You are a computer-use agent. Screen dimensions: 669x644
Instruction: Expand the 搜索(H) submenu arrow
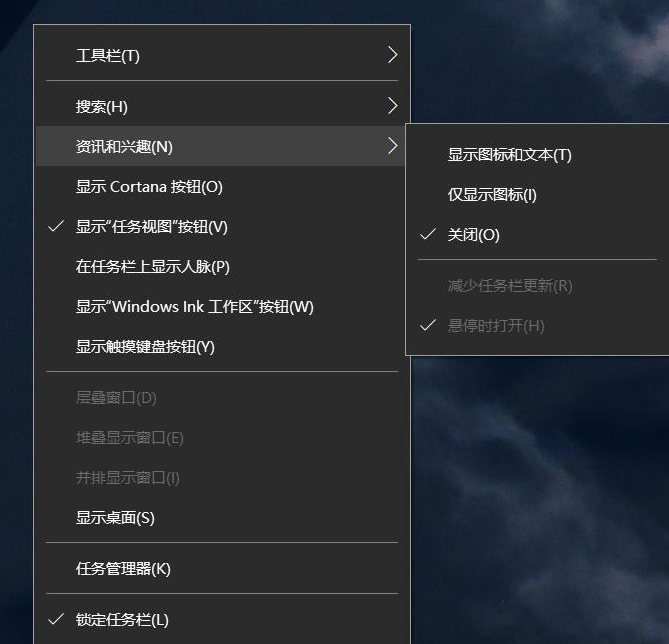click(x=392, y=106)
